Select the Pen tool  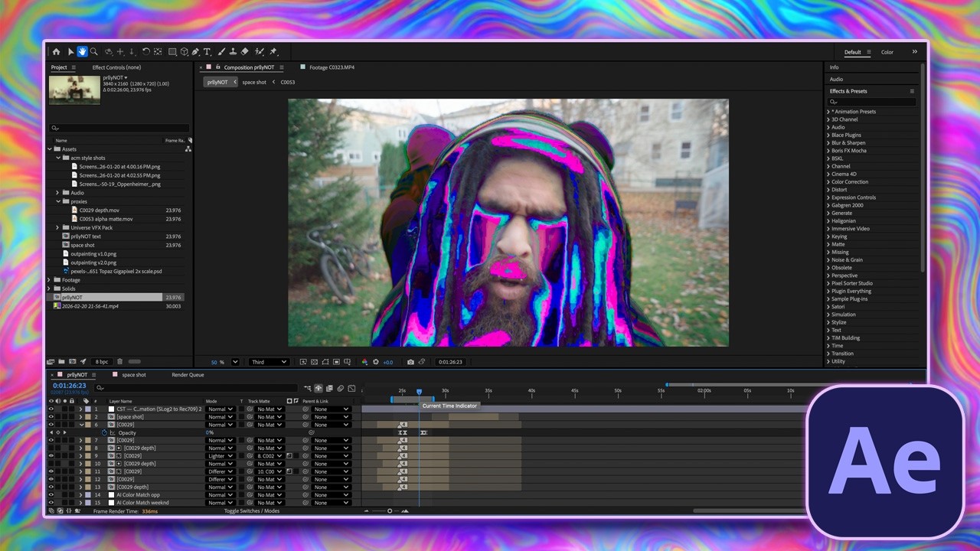point(195,51)
